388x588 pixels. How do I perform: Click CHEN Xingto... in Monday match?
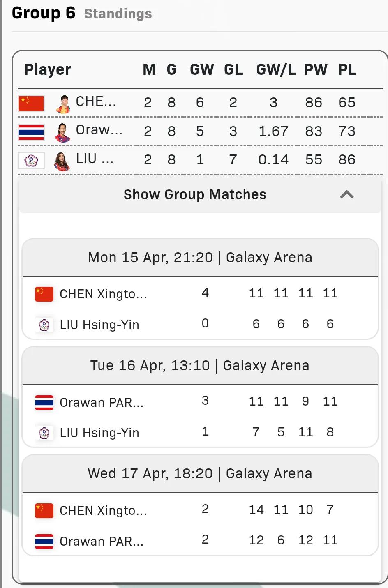pyautogui.click(x=103, y=294)
